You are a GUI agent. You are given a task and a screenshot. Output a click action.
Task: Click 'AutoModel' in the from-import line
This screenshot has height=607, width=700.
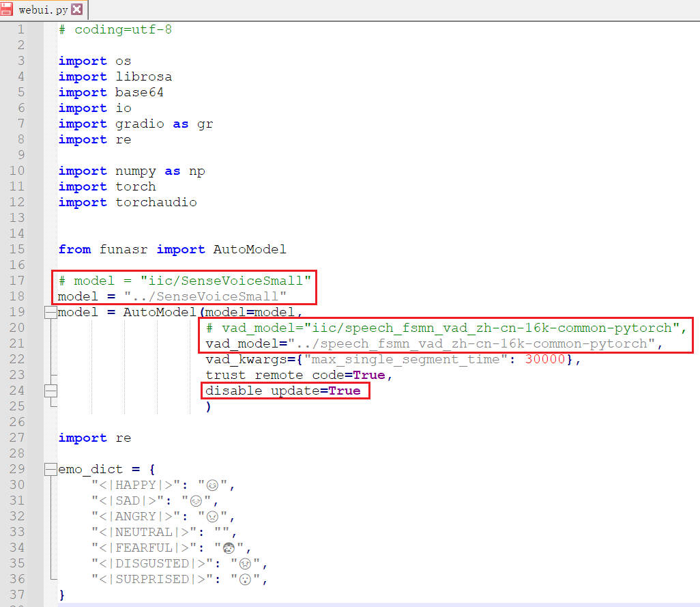pyautogui.click(x=250, y=249)
